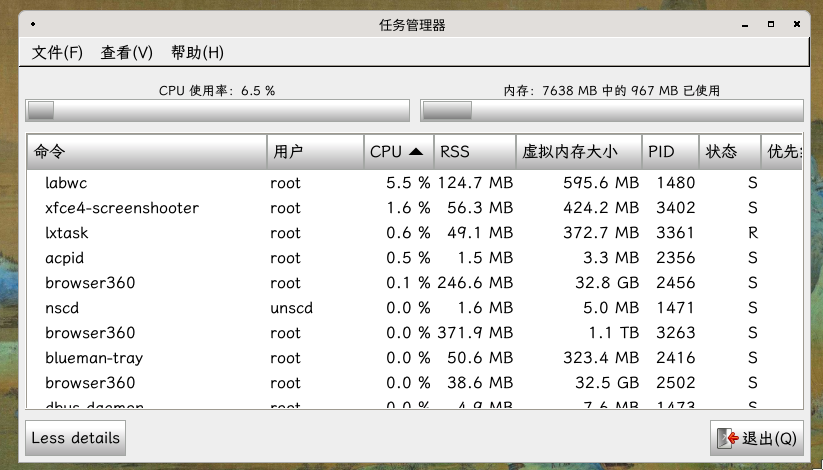This screenshot has width=823, height=470.
Task: Sort by the 优先 column header
Action: click(782, 152)
